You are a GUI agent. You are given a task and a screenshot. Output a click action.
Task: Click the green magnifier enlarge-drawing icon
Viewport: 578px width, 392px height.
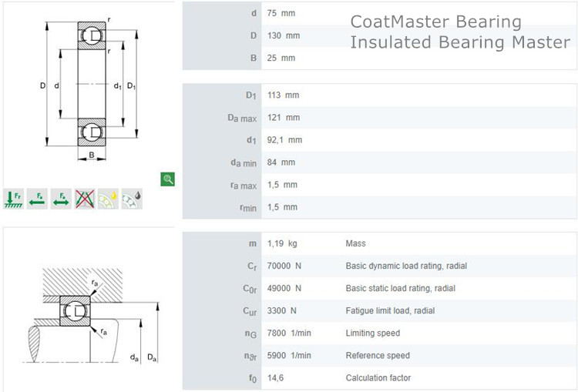pyautogui.click(x=168, y=179)
